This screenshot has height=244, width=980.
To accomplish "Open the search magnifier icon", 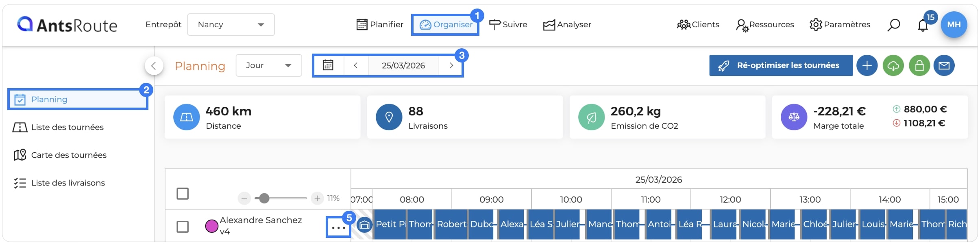I will pos(893,25).
